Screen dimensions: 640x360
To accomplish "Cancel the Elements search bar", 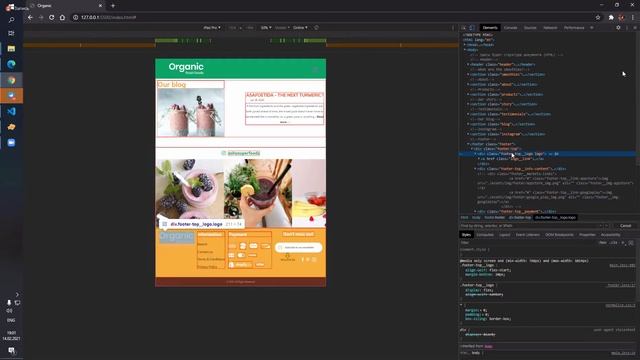I will click(625, 226).
